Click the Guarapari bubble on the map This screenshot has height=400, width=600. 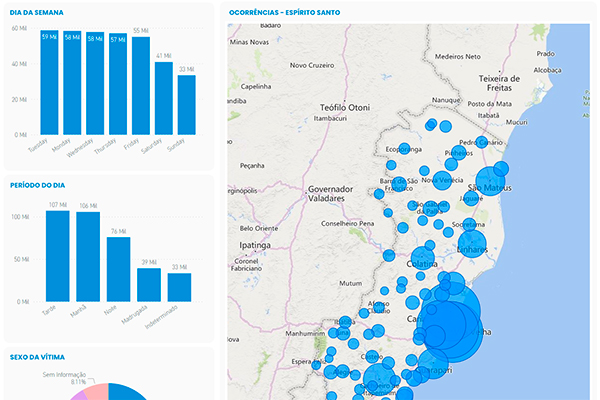432,365
